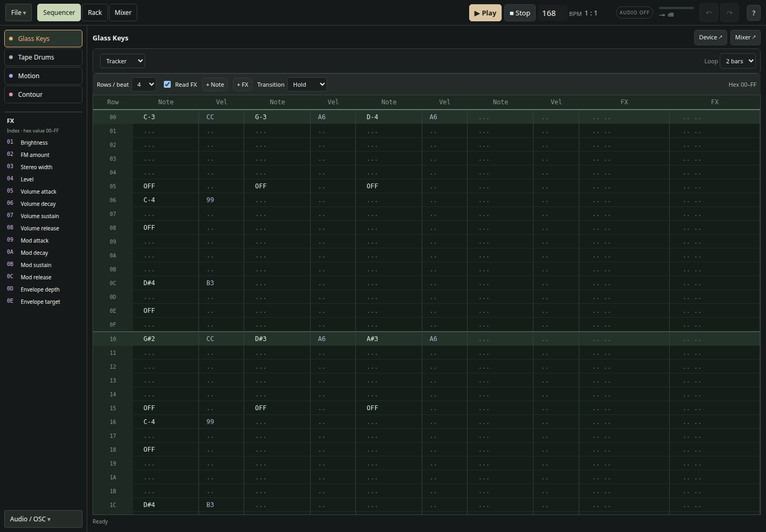Switch to the Sequencer tab
The image size is (766, 532).
(x=59, y=12)
